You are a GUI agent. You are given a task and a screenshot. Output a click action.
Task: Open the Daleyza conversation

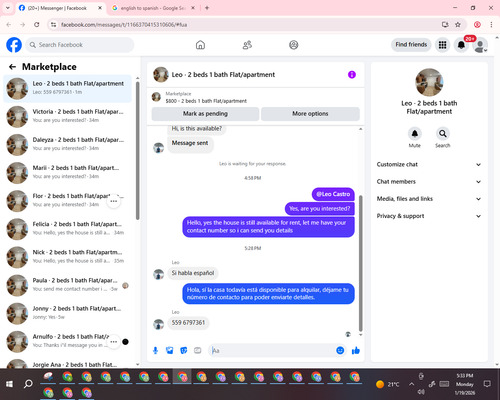pyautogui.click(x=67, y=145)
